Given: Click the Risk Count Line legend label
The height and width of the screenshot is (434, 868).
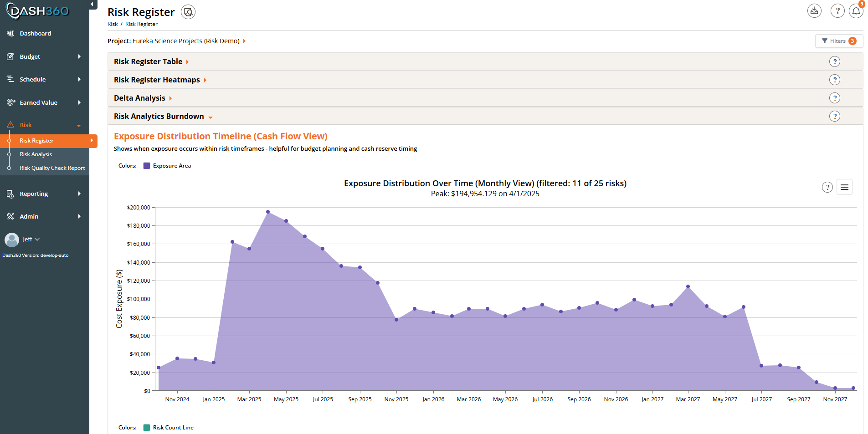Looking at the screenshot, I should coord(173,428).
